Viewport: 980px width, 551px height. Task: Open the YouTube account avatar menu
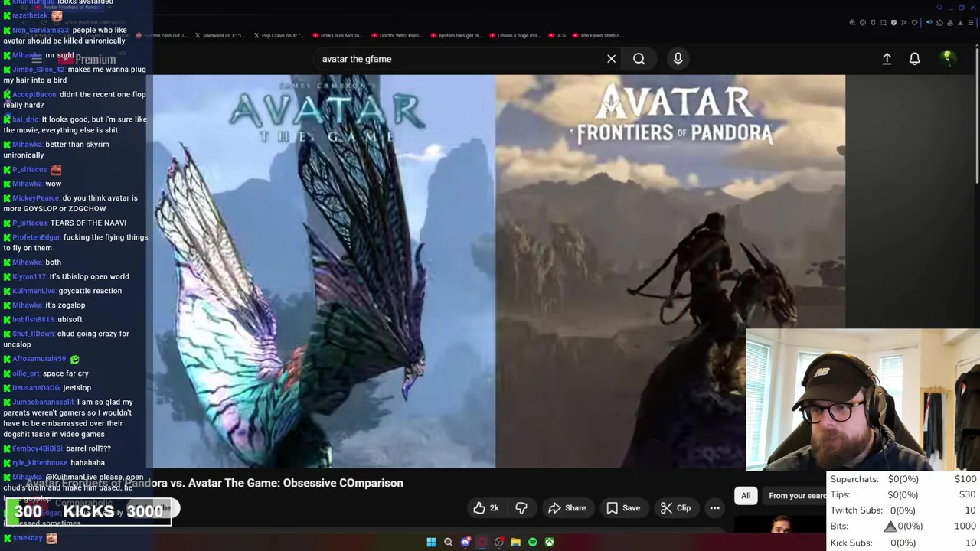(948, 58)
